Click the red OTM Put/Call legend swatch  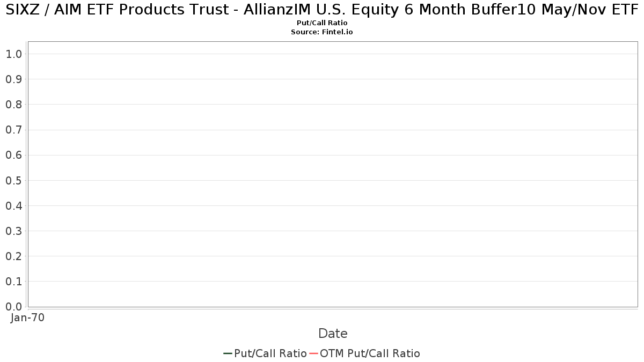(x=313, y=353)
